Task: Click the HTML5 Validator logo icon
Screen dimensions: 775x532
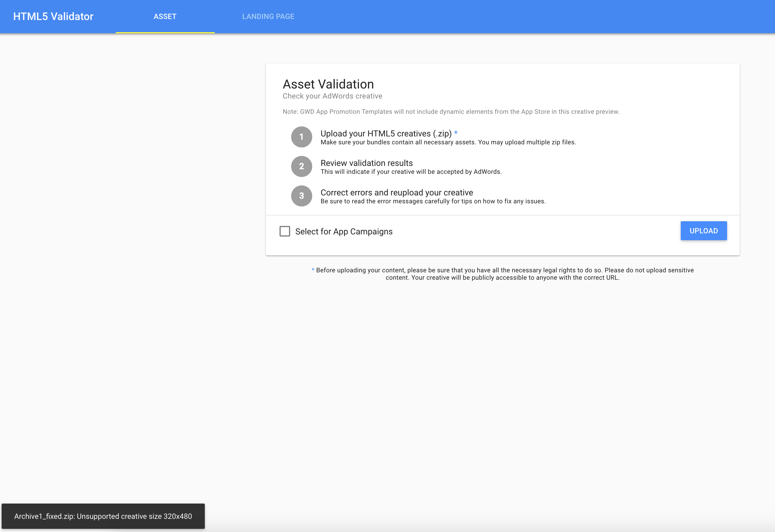Action: [x=53, y=16]
